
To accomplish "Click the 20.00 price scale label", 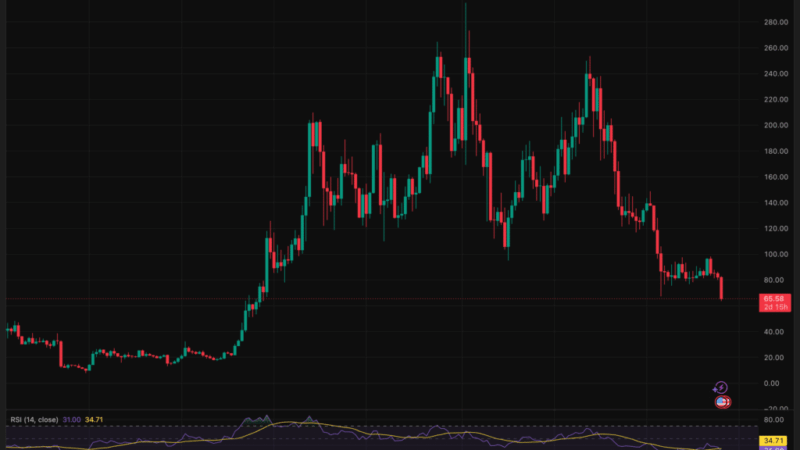I will 774,358.
